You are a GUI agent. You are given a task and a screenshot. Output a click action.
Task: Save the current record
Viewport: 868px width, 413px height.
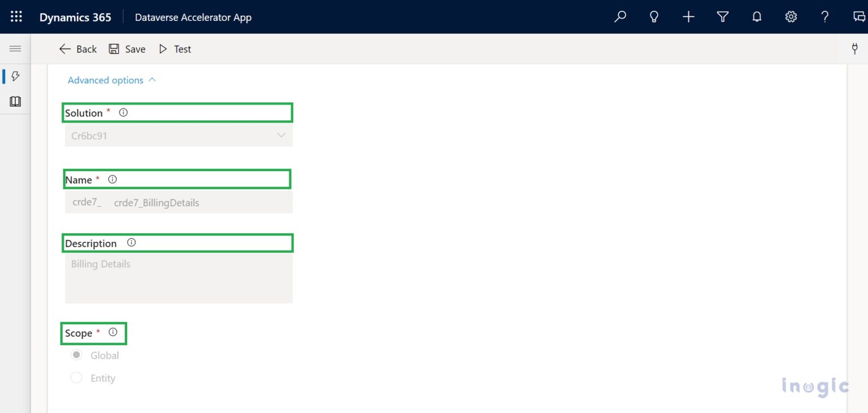pyautogui.click(x=127, y=49)
